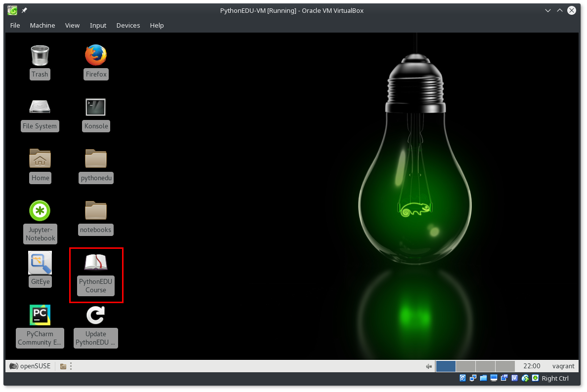Click the V chip virtualization status icon

[514, 378]
